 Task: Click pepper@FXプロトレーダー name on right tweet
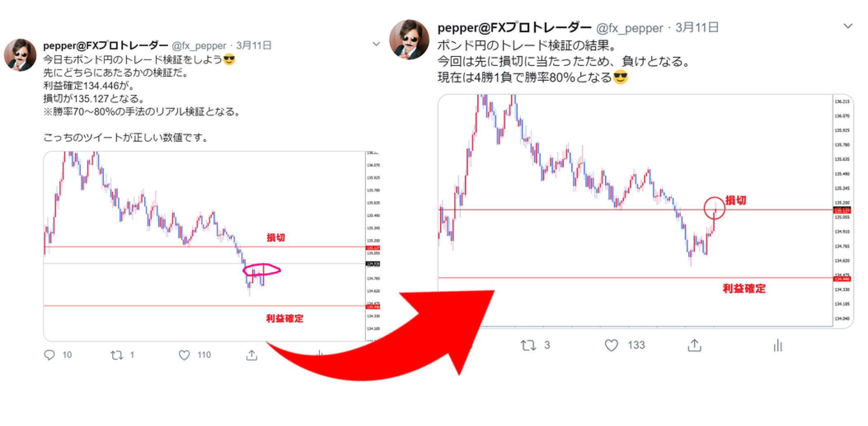click(x=514, y=27)
